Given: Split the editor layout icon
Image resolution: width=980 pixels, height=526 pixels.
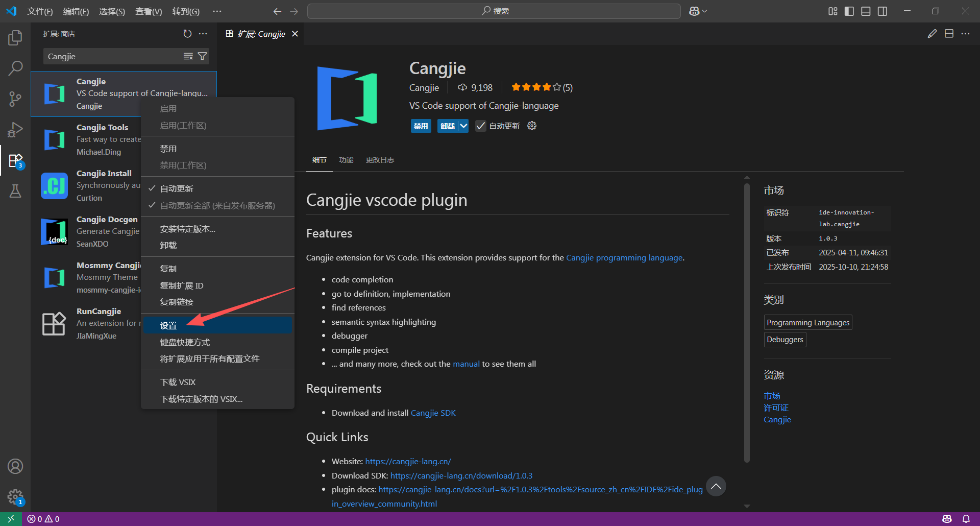Looking at the screenshot, I should coord(949,34).
